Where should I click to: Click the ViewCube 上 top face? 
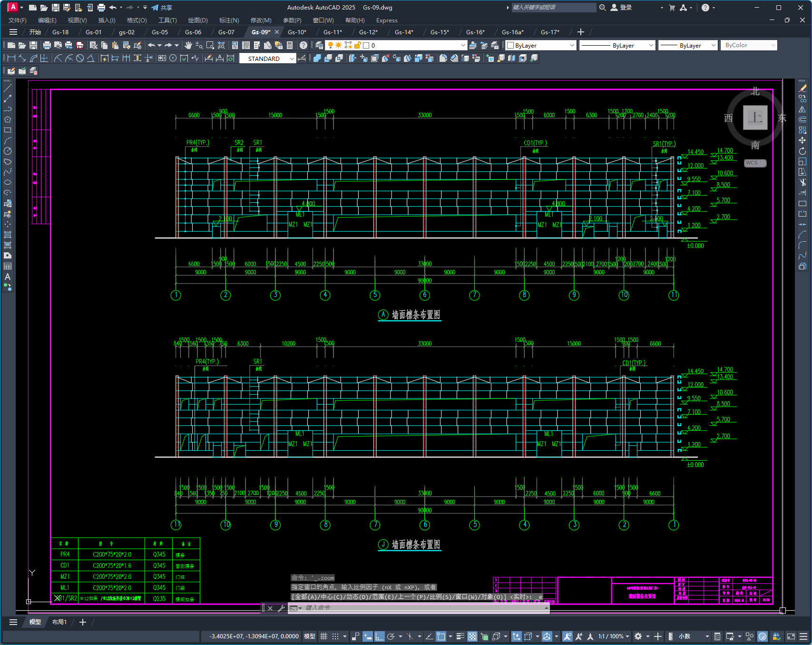[x=755, y=117]
